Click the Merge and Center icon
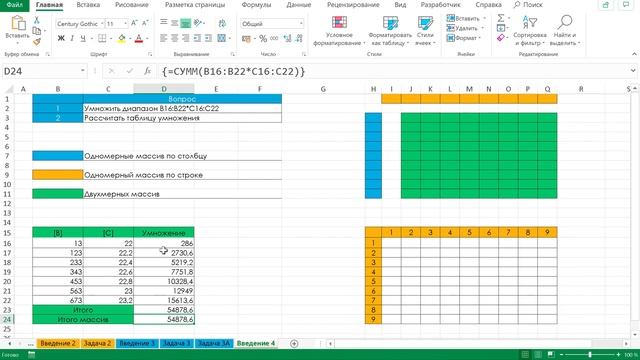The height and width of the screenshot is (360, 640). (x=222, y=38)
